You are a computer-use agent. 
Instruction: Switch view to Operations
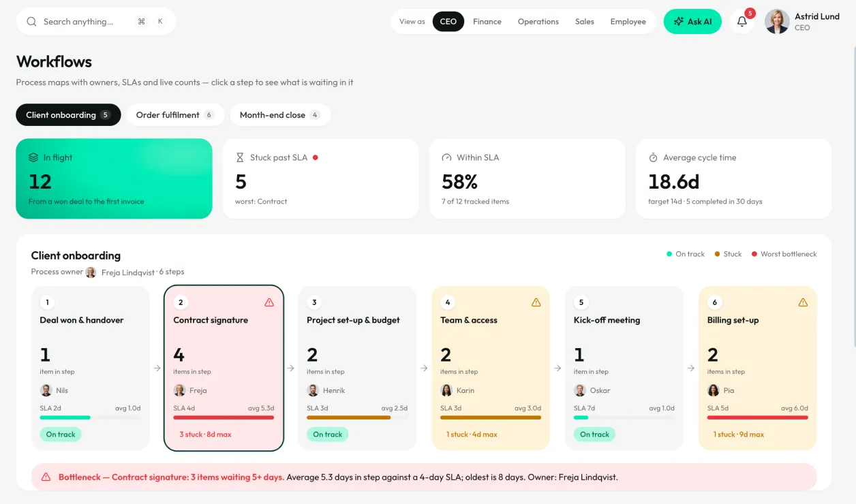click(x=538, y=22)
